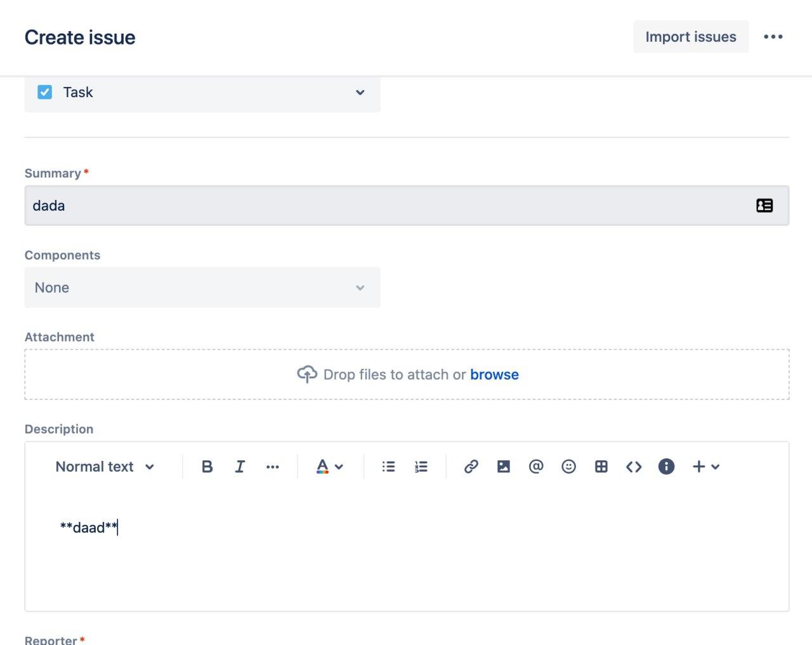812x645 pixels.
Task: Insert a table into the description
Action: point(601,467)
